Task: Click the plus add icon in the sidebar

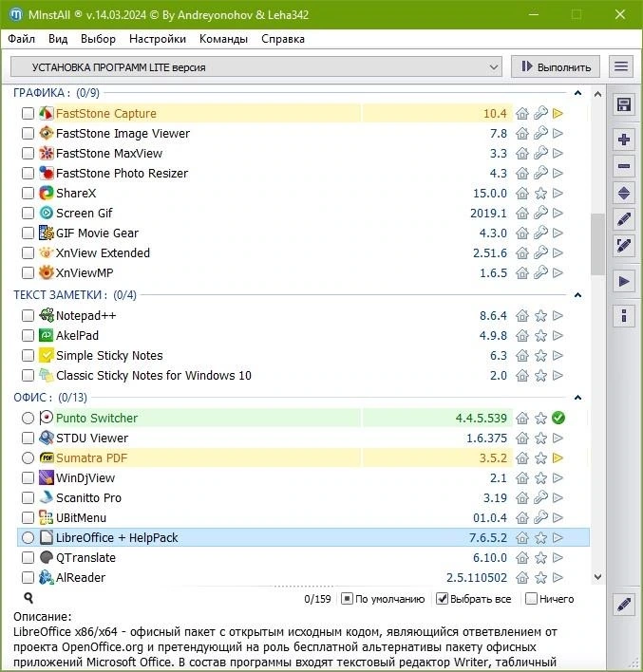Action: pyautogui.click(x=624, y=140)
